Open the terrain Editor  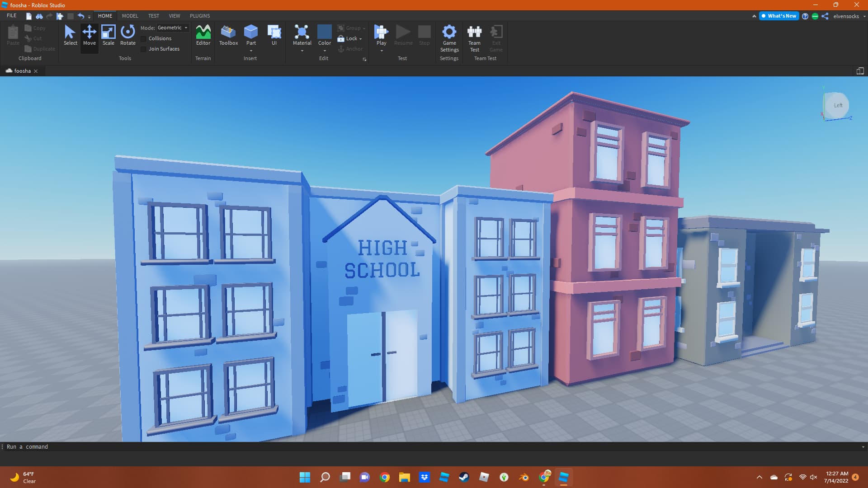203,36
